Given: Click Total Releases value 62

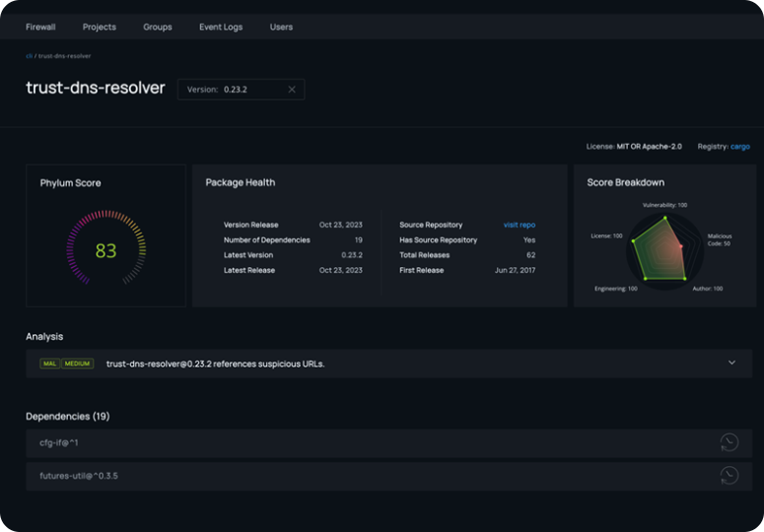Looking at the screenshot, I should pyautogui.click(x=530, y=255).
